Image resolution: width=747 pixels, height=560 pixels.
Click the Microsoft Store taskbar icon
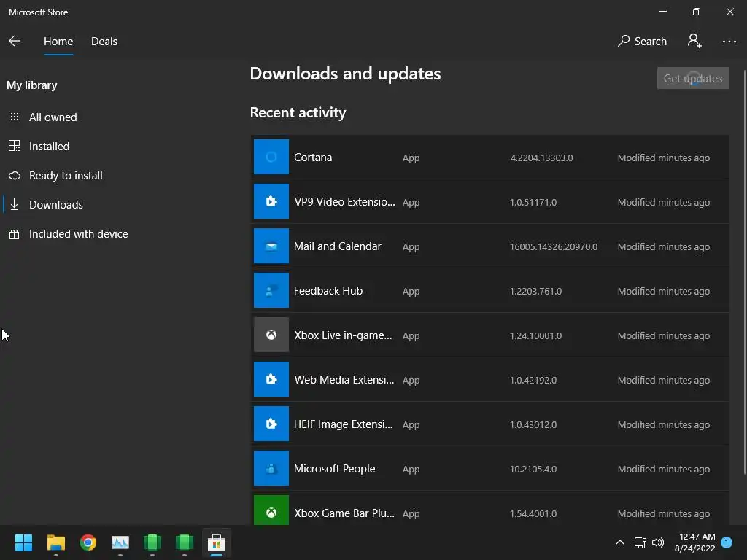pyautogui.click(x=216, y=542)
